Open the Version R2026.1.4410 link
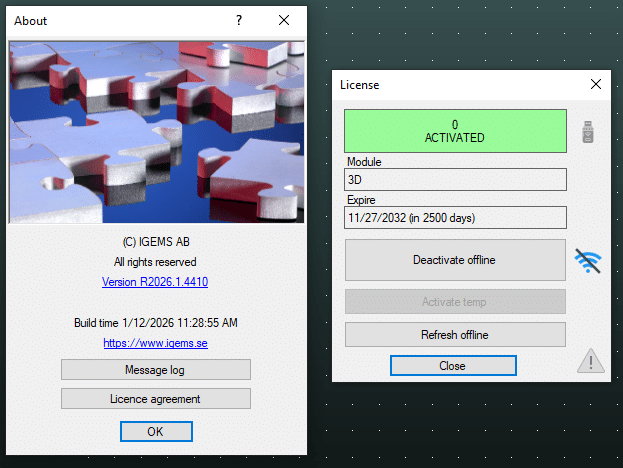623x468 pixels. pos(155,282)
